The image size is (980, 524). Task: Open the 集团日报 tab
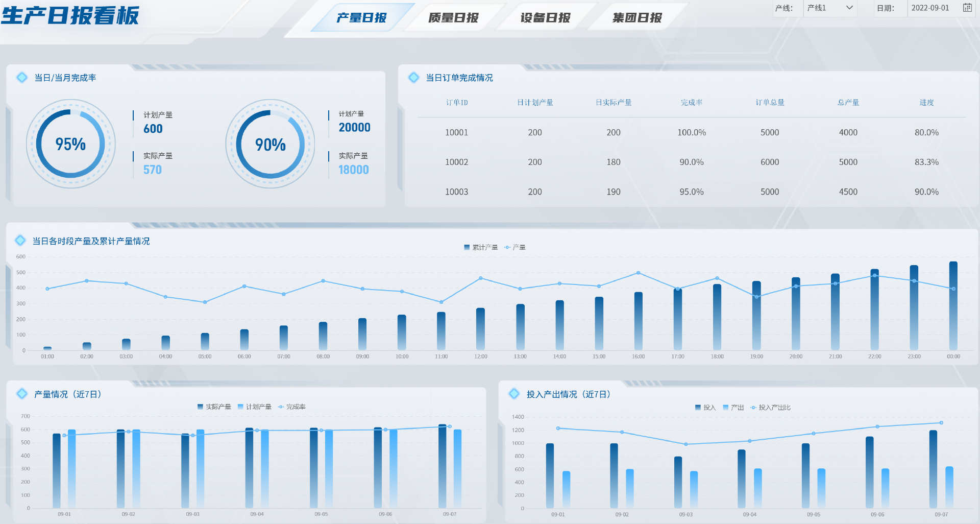click(x=637, y=17)
